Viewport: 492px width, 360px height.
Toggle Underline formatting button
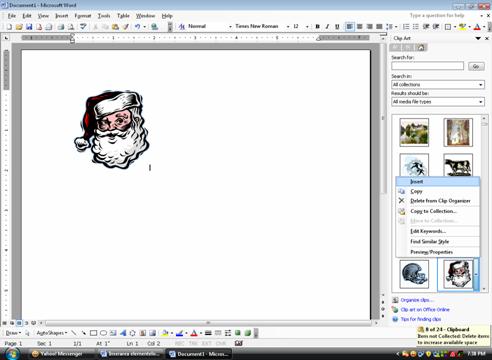(x=337, y=26)
